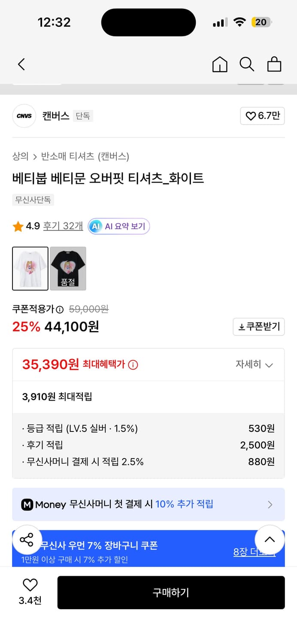Image resolution: width=297 pixels, height=644 pixels.
Task: Tap the 최대혜택가 info icon
Action: 133,365
